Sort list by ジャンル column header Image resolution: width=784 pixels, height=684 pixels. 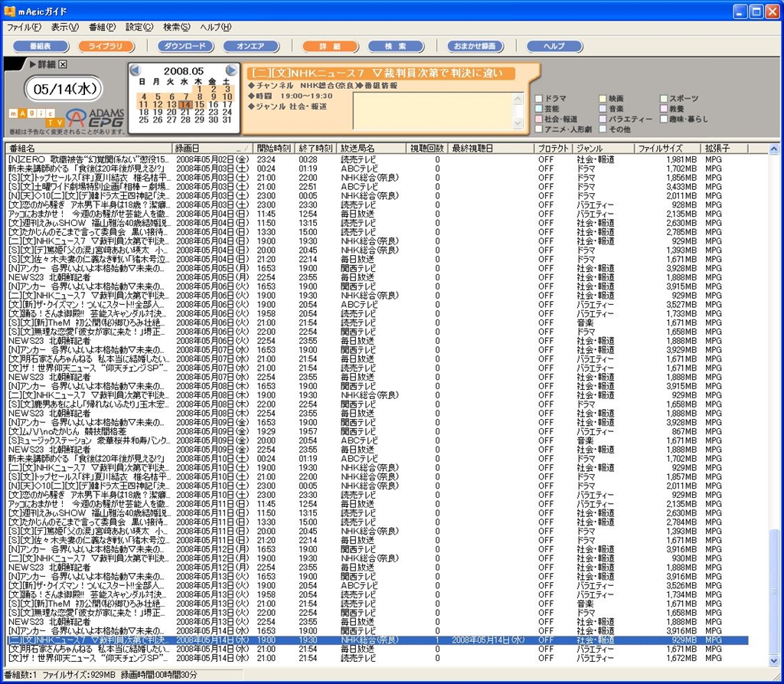pos(603,149)
